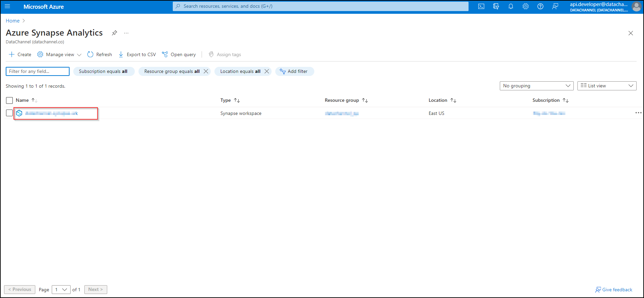Click the top bar feedback person icon
644x298 pixels.
555,6
